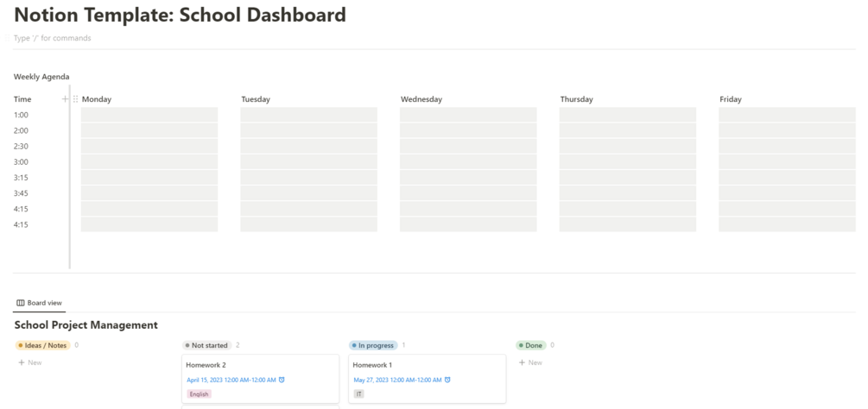The image size is (868, 409).
Task: Click the Monday cell in the 1:00 row
Action: click(x=149, y=115)
